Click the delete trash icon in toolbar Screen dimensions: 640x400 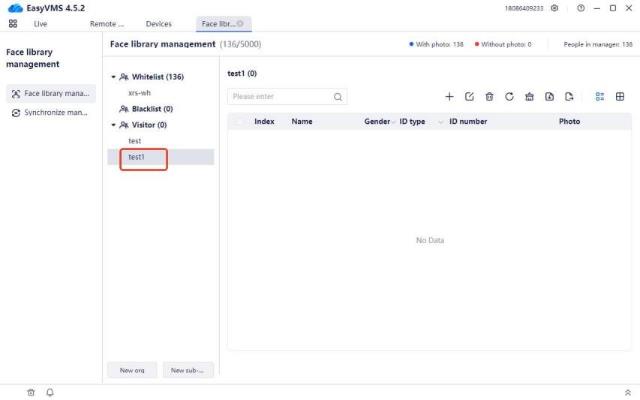click(489, 97)
